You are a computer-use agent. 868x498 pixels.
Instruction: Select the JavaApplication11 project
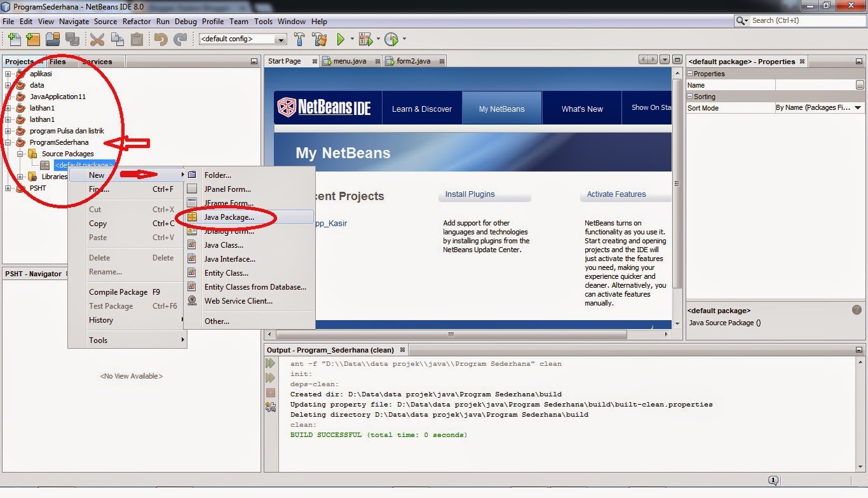click(x=58, y=97)
